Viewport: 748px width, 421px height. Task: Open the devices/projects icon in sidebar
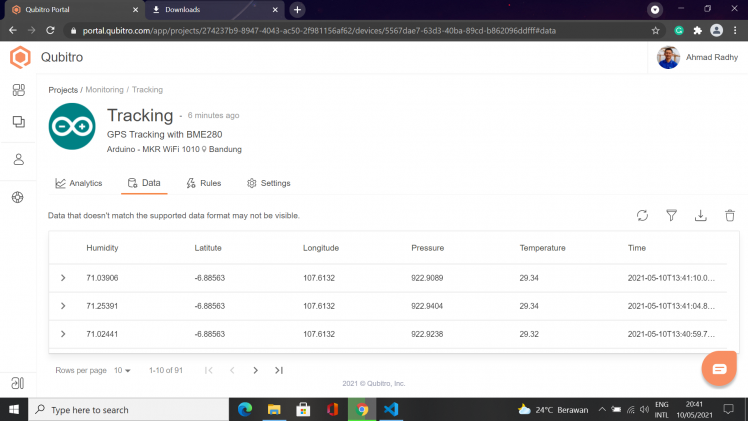[19, 122]
